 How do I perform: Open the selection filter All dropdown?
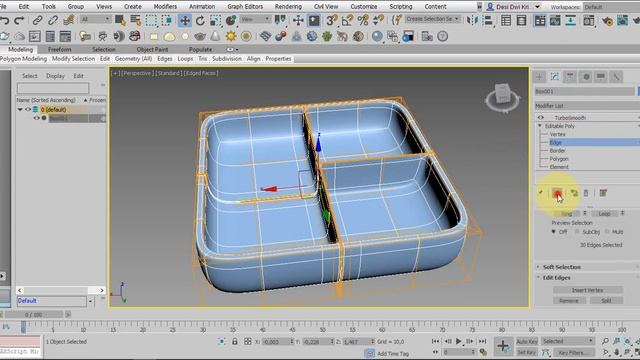[x=96, y=19]
